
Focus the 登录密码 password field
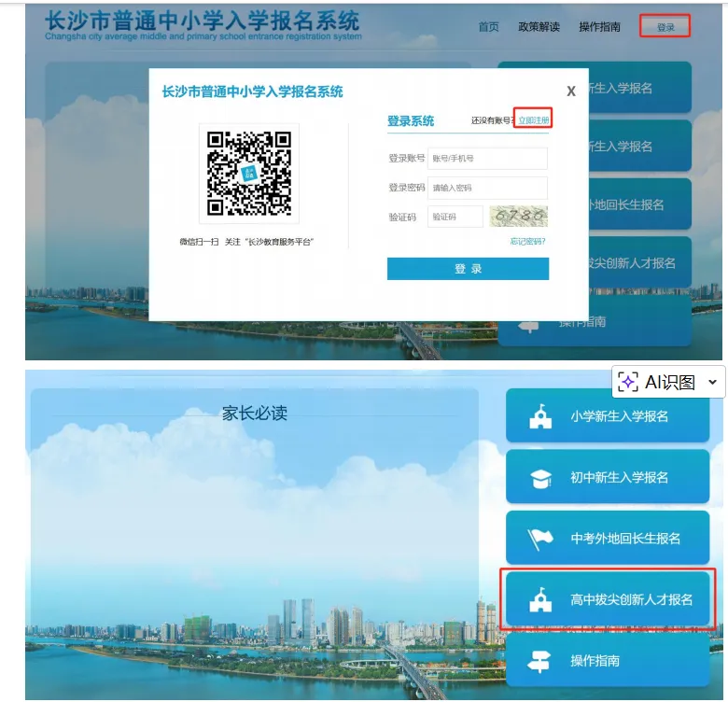487,188
